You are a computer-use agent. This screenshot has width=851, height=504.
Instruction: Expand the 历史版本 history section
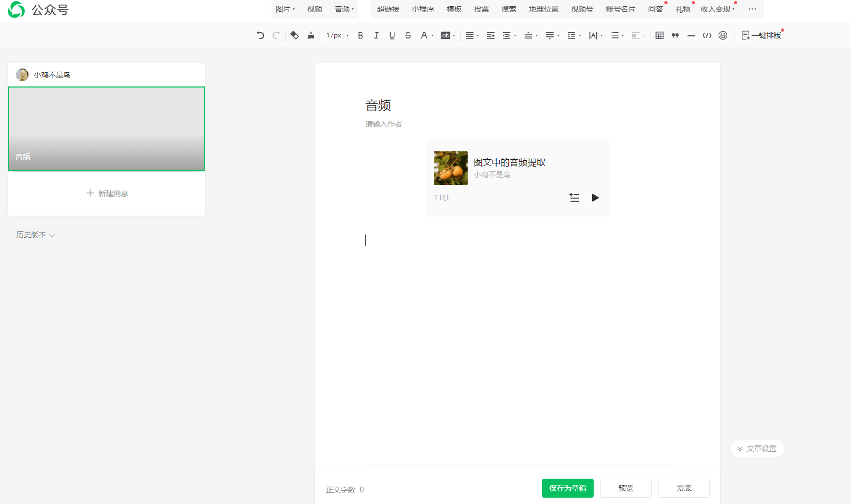tap(35, 235)
